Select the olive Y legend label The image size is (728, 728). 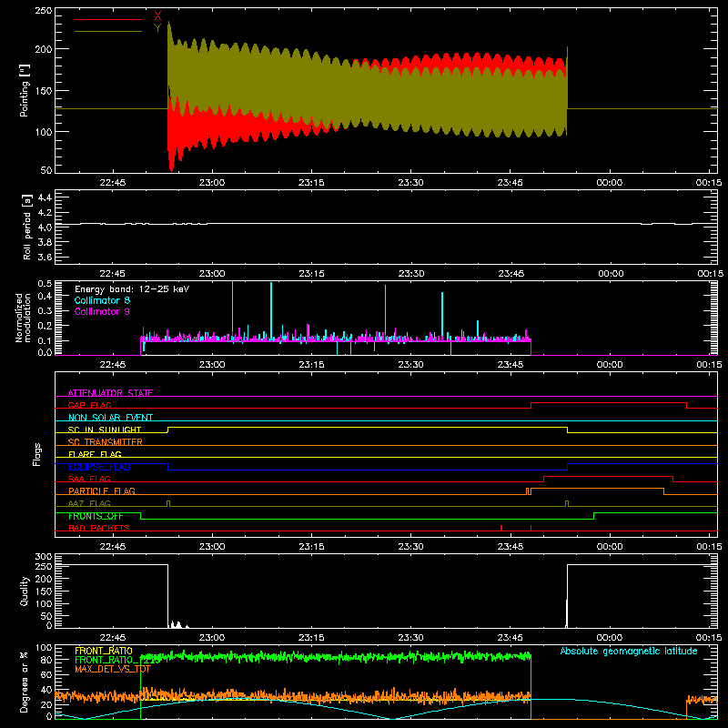(157, 28)
